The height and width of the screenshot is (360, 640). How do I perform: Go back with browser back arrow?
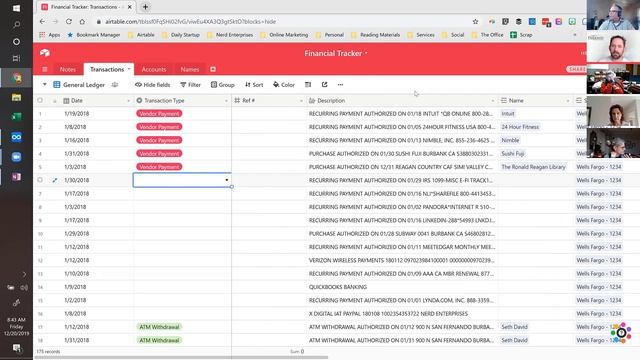pos(42,22)
